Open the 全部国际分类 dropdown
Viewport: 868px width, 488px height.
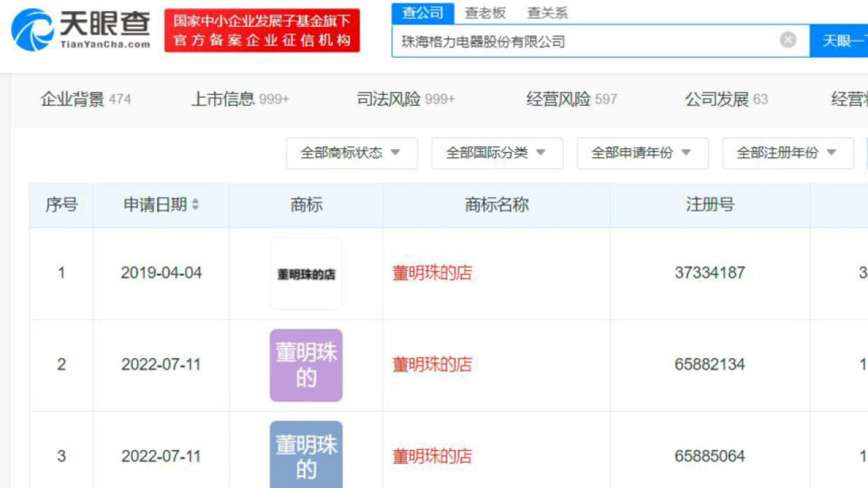pos(497,153)
